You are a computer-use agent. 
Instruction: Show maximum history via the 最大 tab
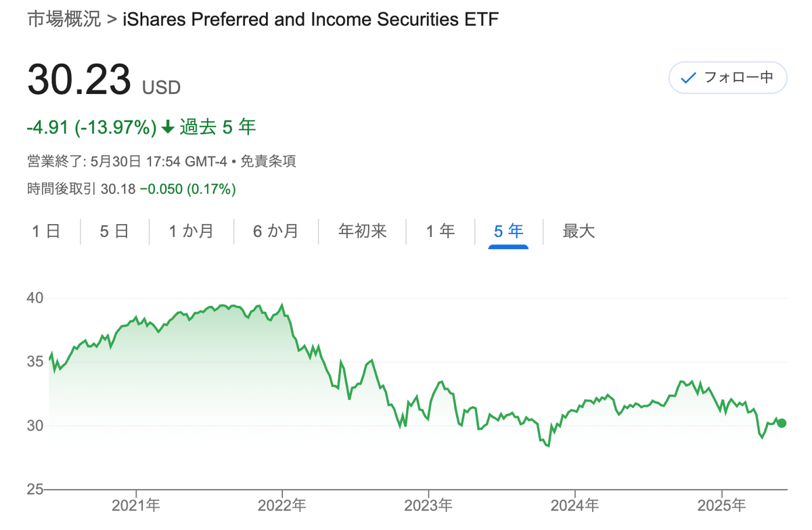[578, 231]
